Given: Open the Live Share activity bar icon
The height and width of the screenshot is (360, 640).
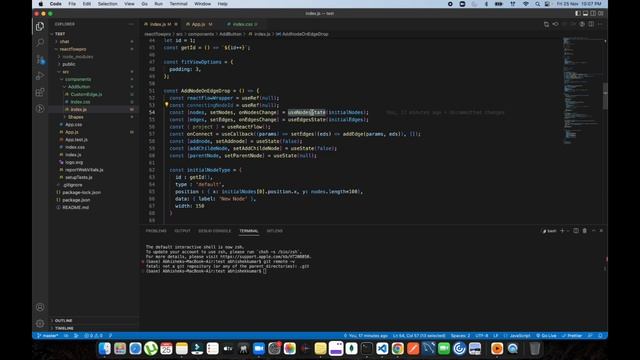Looking at the screenshot, I should [40, 109].
